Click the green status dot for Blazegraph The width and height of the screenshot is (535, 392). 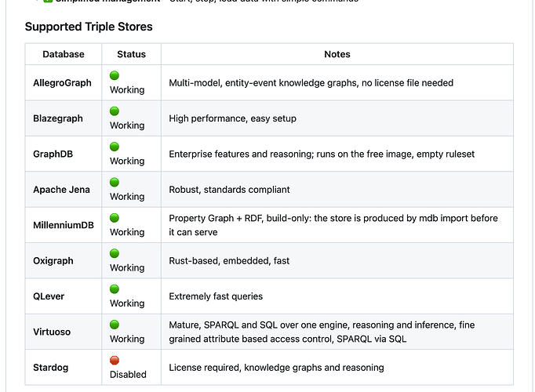point(115,111)
